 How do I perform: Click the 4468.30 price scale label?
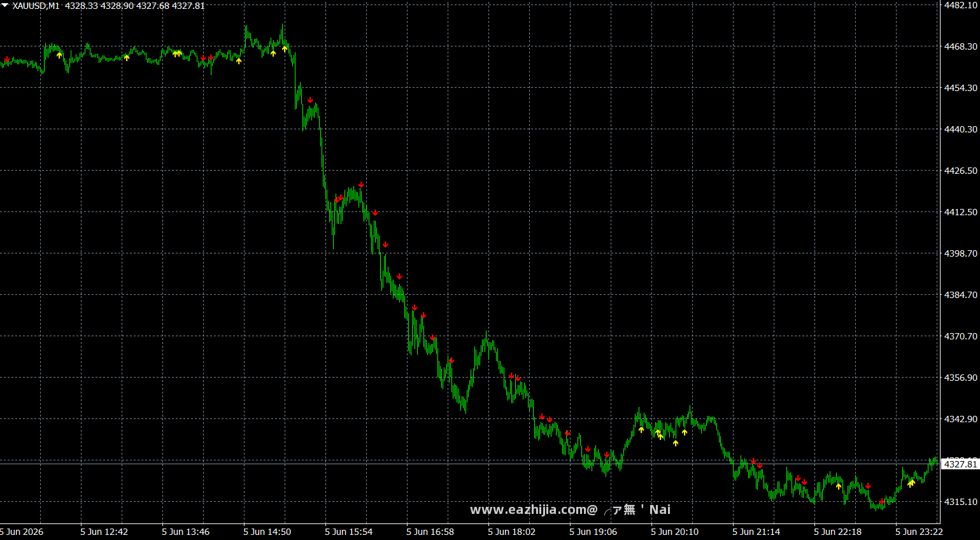[960, 46]
